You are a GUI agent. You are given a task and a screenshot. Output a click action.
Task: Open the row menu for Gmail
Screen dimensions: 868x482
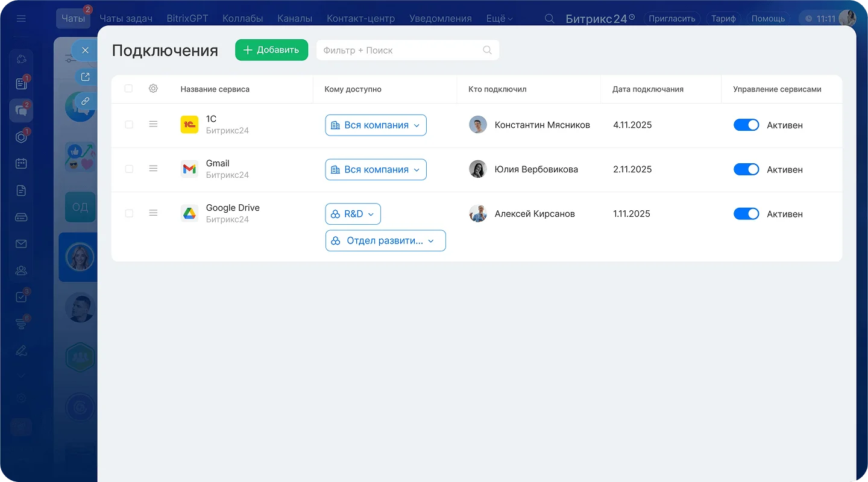pos(153,169)
